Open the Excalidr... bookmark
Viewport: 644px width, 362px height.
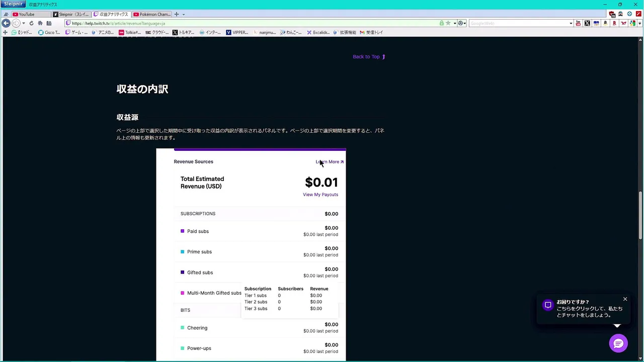pos(318,32)
